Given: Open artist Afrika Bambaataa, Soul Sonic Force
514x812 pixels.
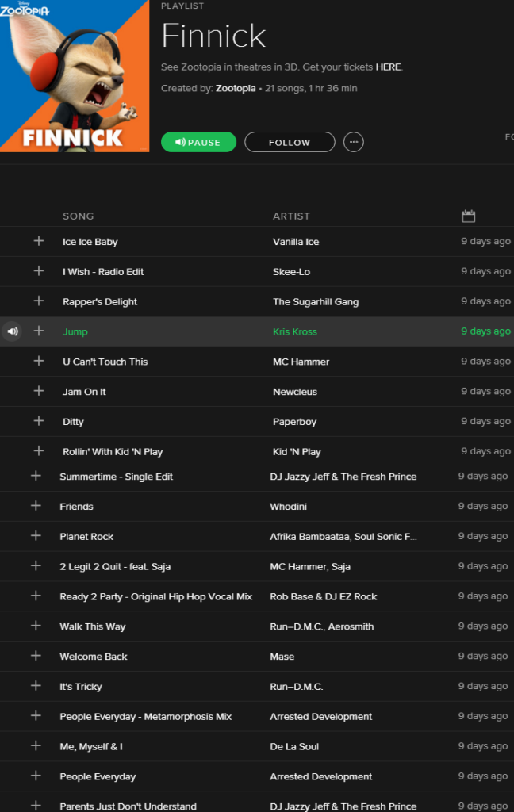Looking at the screenshot, I should point(343,537).
